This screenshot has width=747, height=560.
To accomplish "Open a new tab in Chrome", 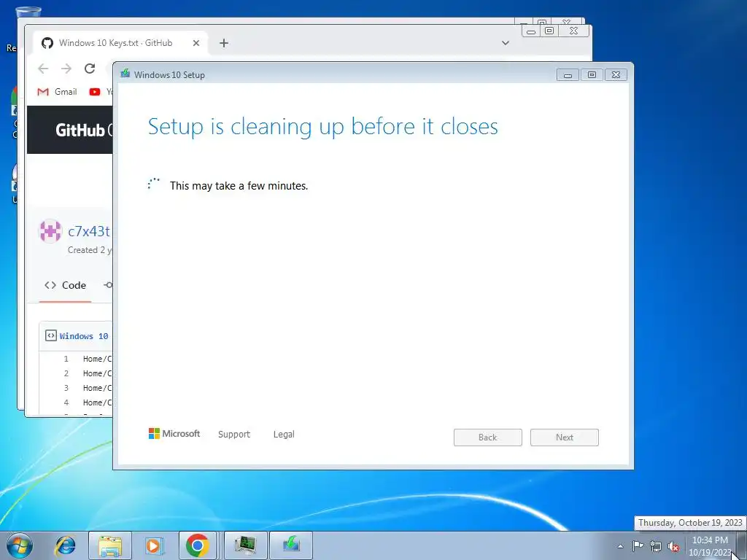I will pos(224,43).
